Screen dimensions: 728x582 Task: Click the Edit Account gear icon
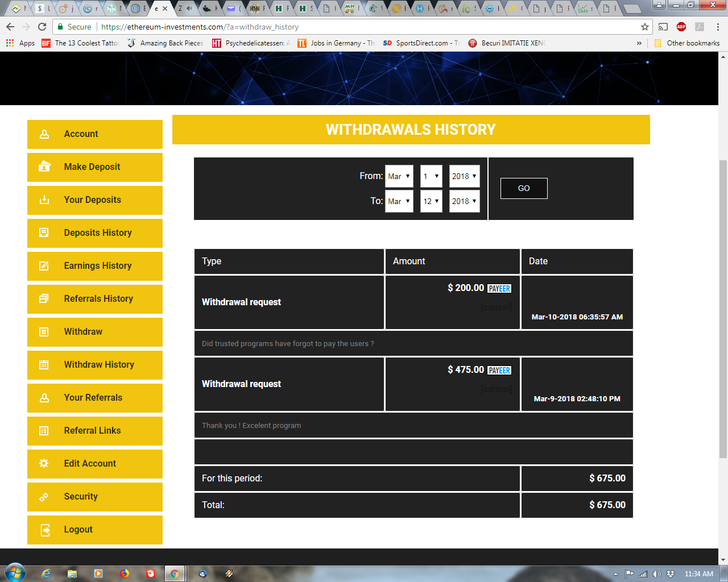(x=44, y=463)
